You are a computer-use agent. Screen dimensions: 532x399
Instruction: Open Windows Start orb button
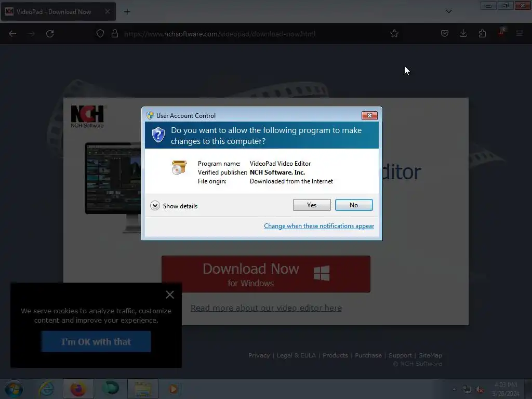point(14,389)
